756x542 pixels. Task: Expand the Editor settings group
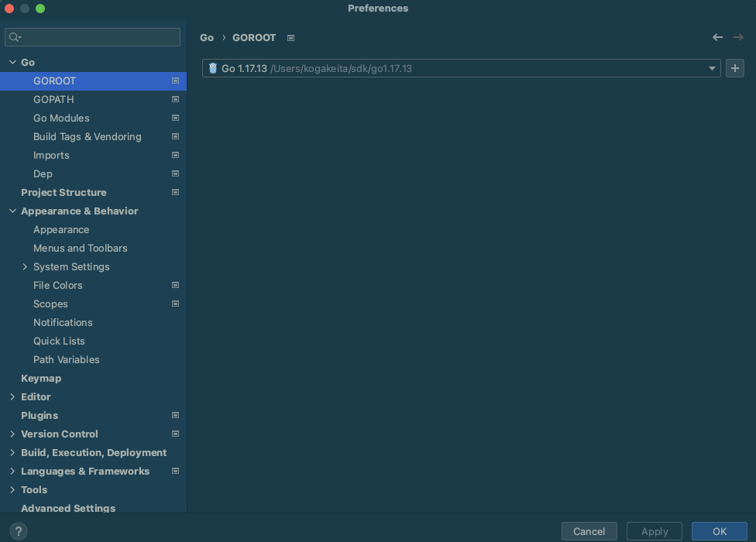(x=12, y=397)
